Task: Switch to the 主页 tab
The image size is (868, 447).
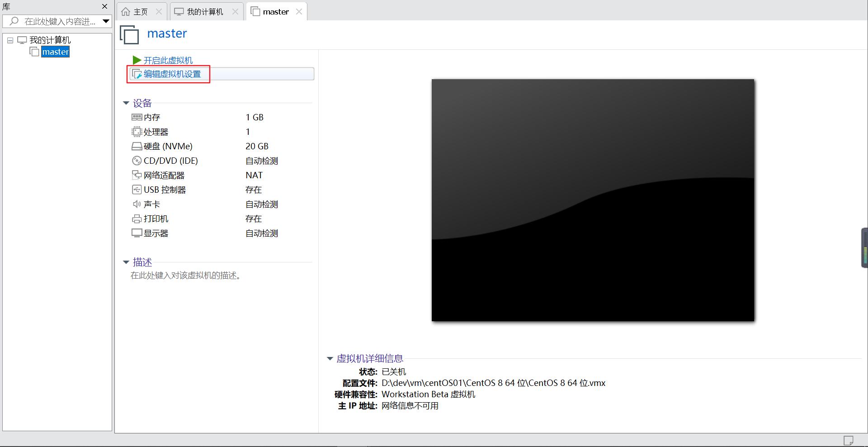Action: (139, 11)
